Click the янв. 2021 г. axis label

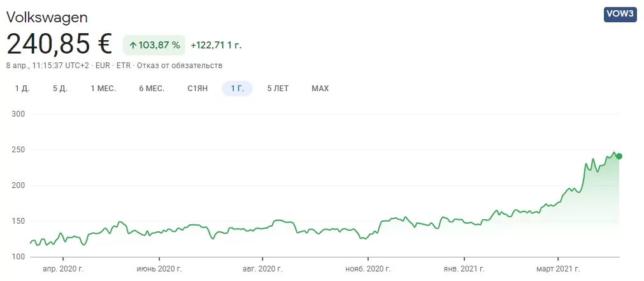tap(464, 270)
